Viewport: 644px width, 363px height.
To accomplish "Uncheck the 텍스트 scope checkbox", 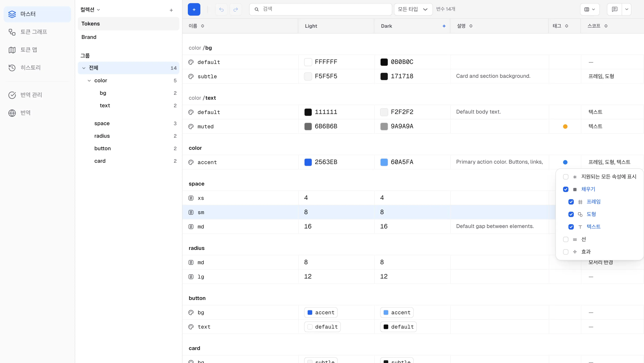I will click(571, 227).
